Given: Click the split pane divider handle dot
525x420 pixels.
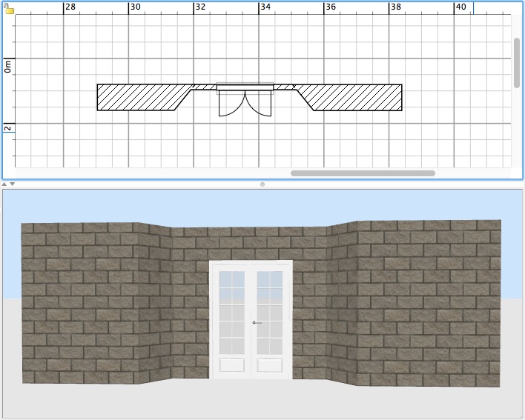Looking at the screenshot, I should coord(262,184).
